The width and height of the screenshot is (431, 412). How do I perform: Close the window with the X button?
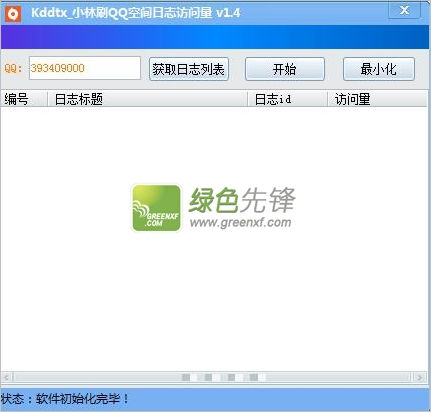tap(404, 10)
